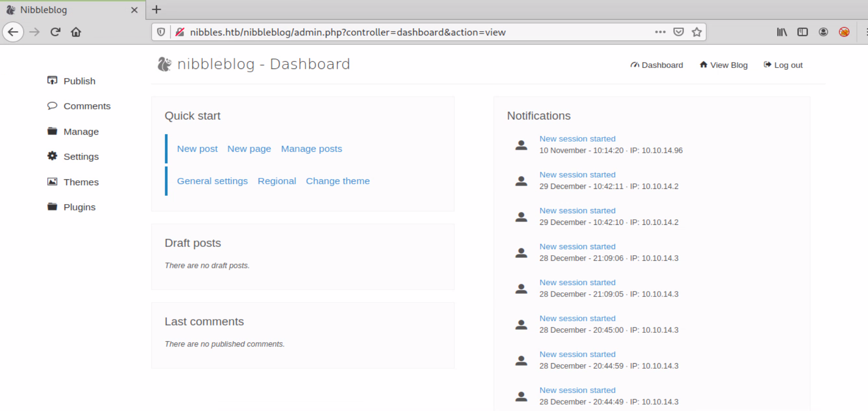Click the Publish icon in sidebar
868x411 pixels.
(52, 80)
